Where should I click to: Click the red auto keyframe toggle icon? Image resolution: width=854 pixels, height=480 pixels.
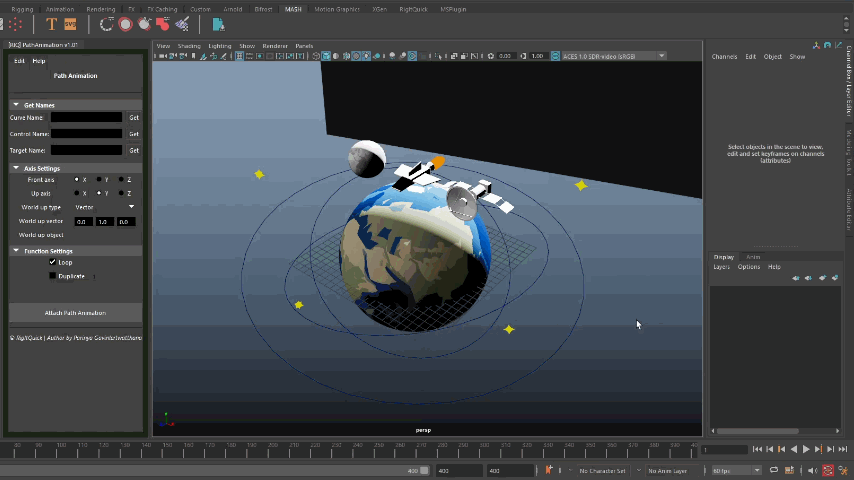pyautogui.click(x=828, y=471)
